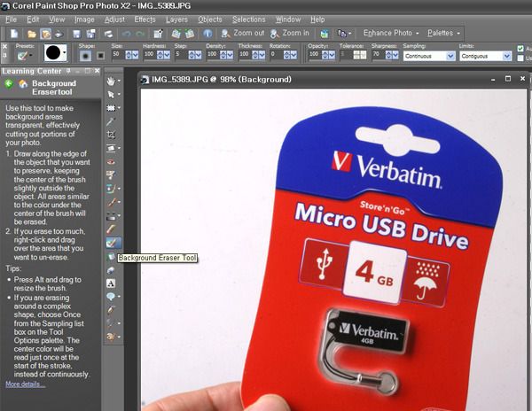Toggle the checked checkbox right of Limits
Viewport: 532px width, 411px height.
click(x=520, y=49)
